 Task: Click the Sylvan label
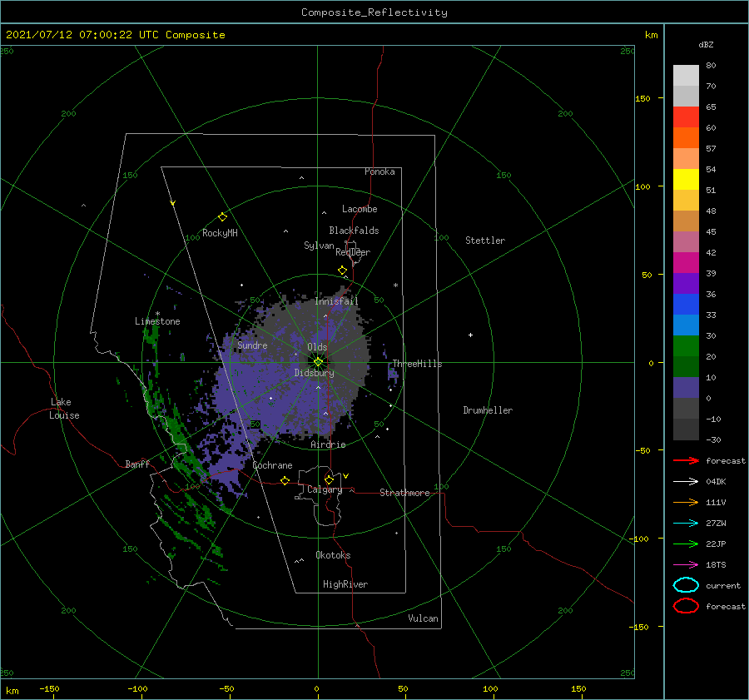pyautogui.click(x=319, y=246)
